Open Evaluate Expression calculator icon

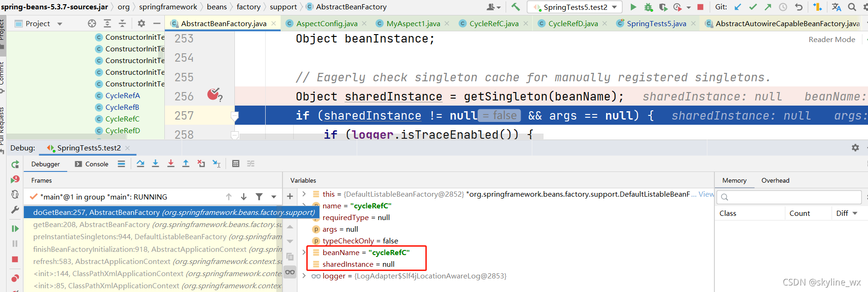pyautogui.click(x=236, y=164)
